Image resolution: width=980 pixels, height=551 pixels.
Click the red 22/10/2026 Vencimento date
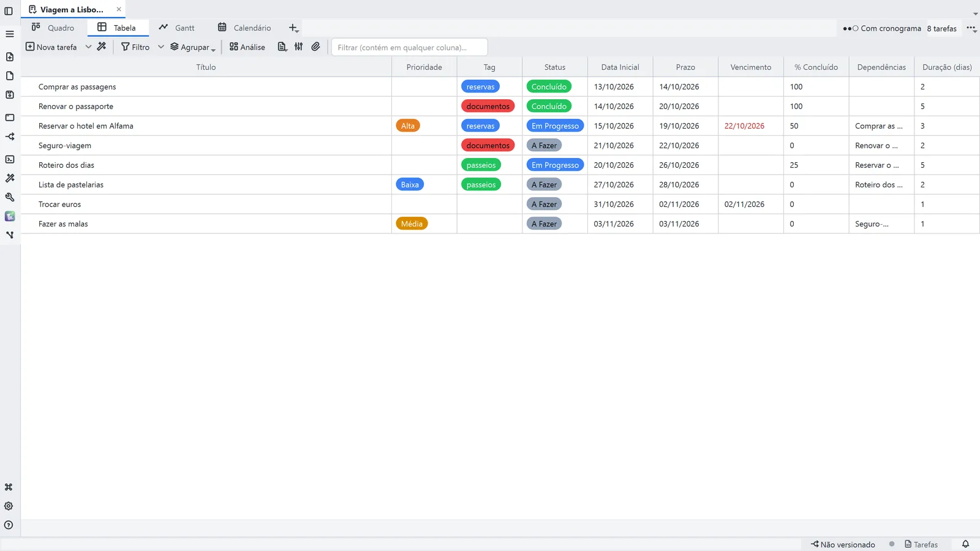click(744, 126)
